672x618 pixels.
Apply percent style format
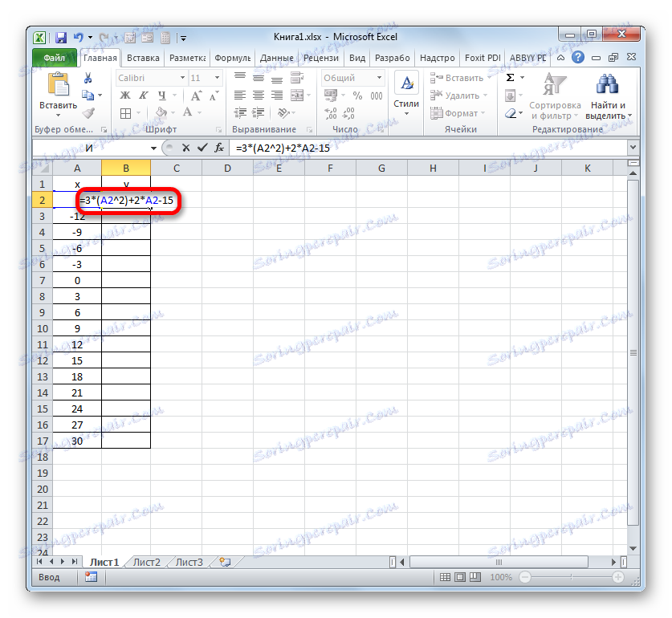357,96
